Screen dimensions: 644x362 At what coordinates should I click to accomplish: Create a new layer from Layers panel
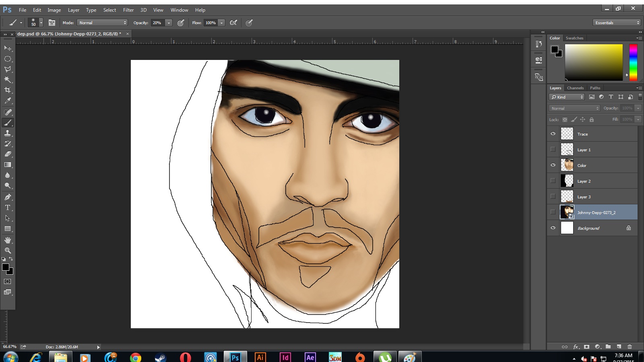pos(619,347)
